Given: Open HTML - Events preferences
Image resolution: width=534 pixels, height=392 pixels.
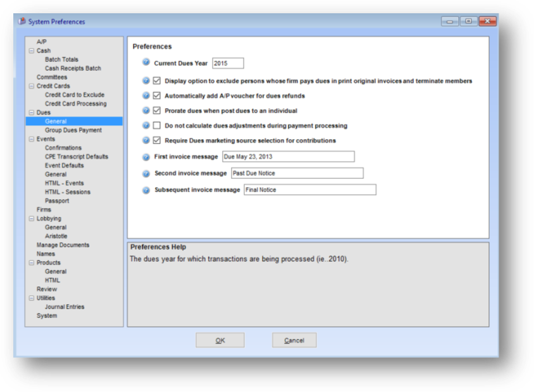Looking at the screenshot, I should 65,183.
